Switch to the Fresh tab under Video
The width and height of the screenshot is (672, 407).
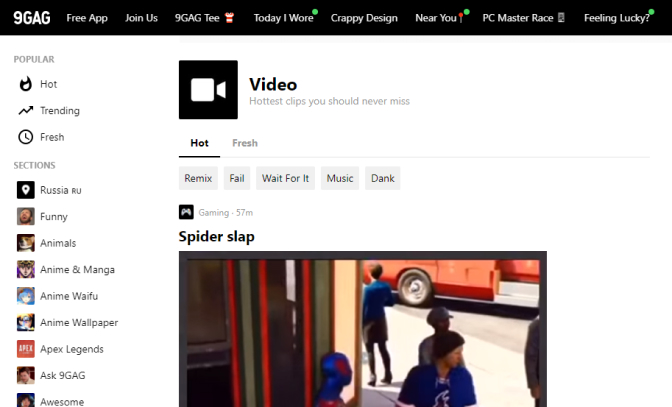tap(245, 143)
